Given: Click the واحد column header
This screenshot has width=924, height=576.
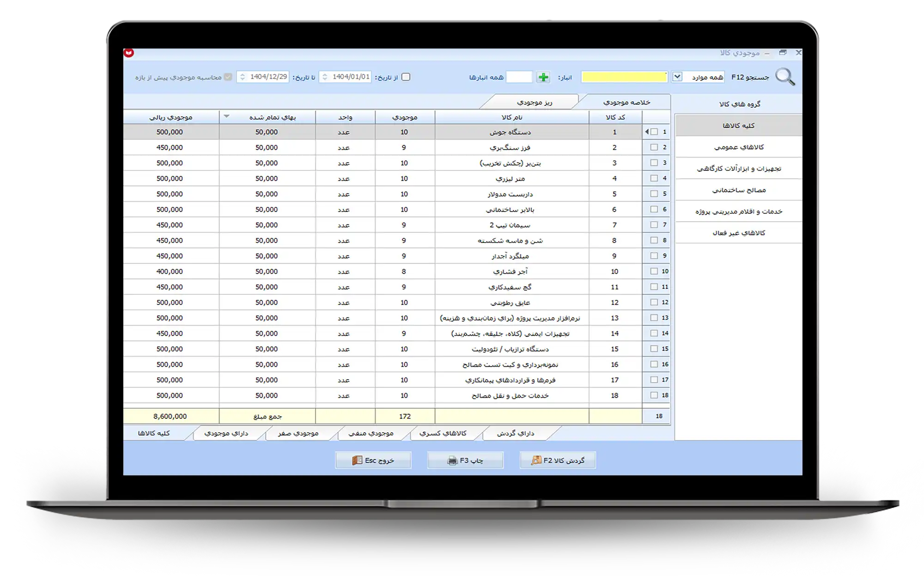Looking at the screenshot, I should tap(345, 117).
